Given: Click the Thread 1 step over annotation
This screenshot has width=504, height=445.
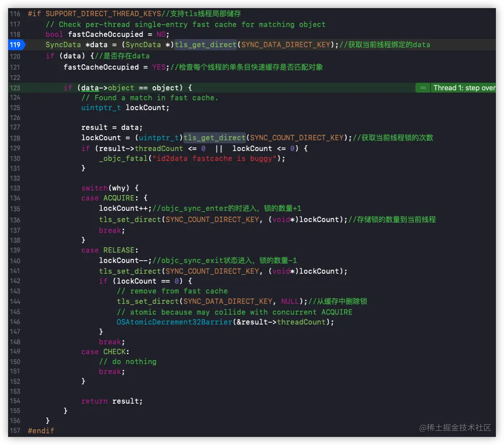Looking at the screenshot, I should coord(464,88).
